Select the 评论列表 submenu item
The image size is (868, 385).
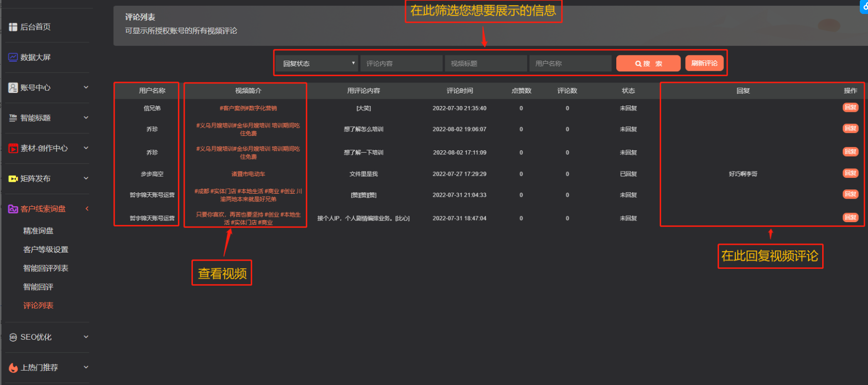38,305
